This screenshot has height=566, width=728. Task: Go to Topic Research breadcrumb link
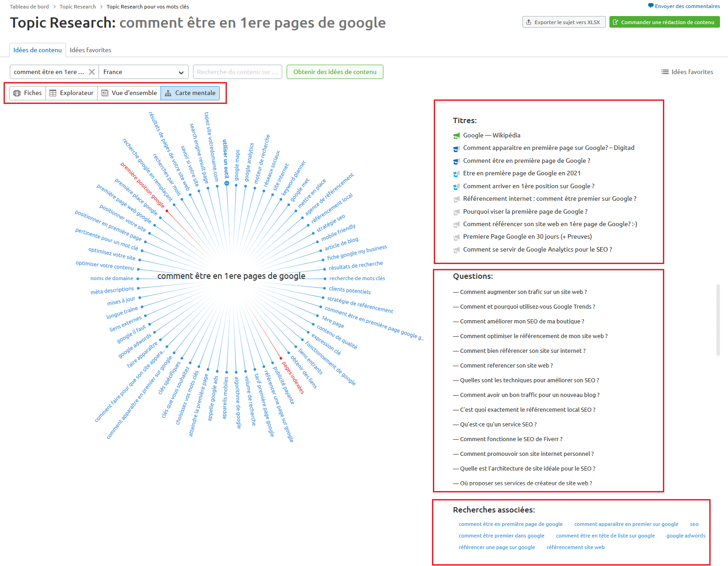[78, 7]
